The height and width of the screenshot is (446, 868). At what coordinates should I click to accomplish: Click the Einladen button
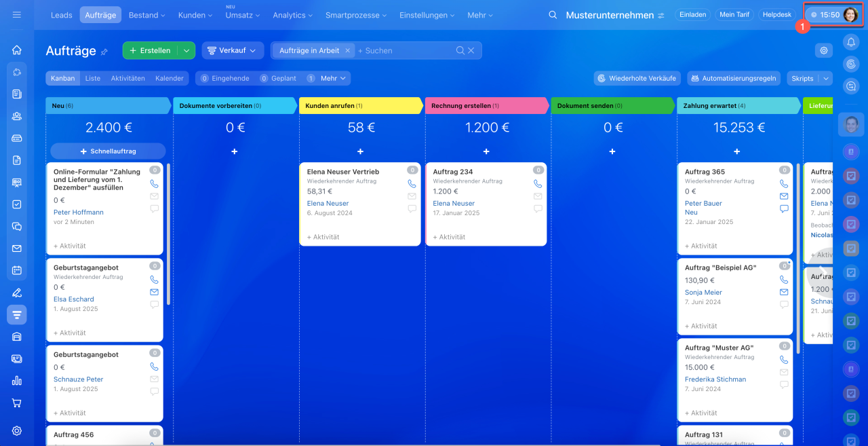click(693, 14)
